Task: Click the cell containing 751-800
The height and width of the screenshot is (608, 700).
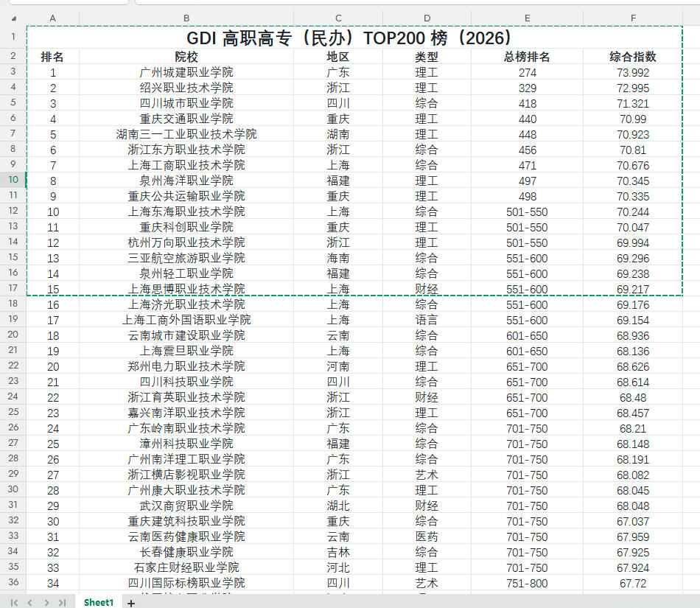Action: (x=527, y=583)
